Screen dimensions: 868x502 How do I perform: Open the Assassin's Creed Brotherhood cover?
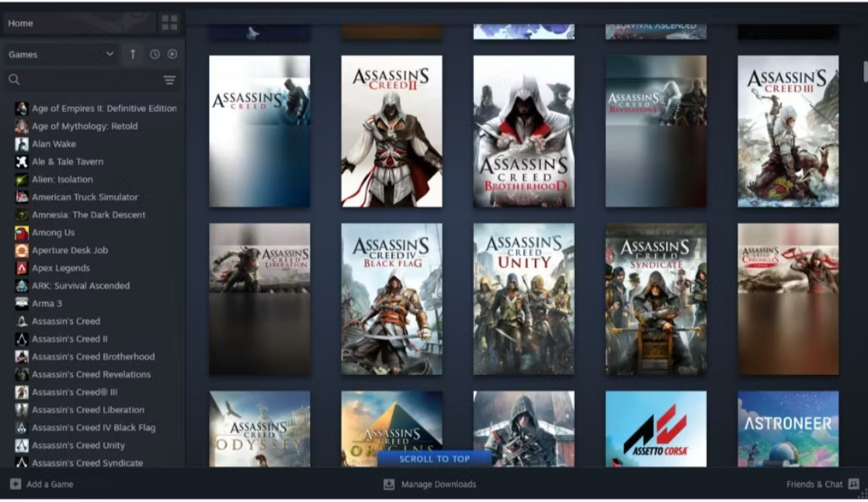tap(524, 131)
